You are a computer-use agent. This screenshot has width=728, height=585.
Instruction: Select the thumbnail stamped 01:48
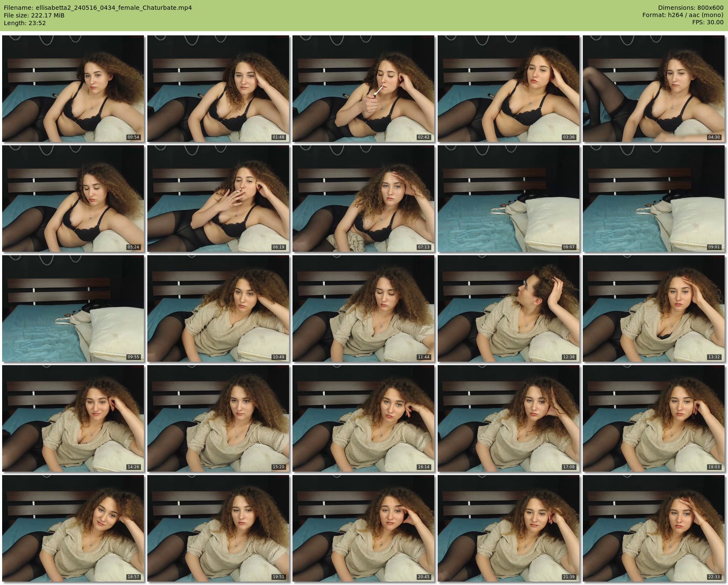point(218,89)
